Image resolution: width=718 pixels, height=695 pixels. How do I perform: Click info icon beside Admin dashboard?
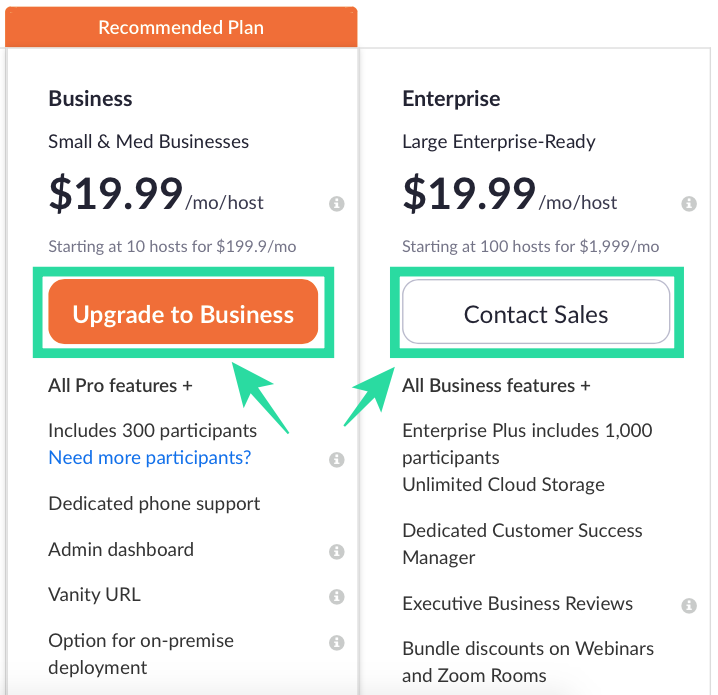(x=337, y=551)
